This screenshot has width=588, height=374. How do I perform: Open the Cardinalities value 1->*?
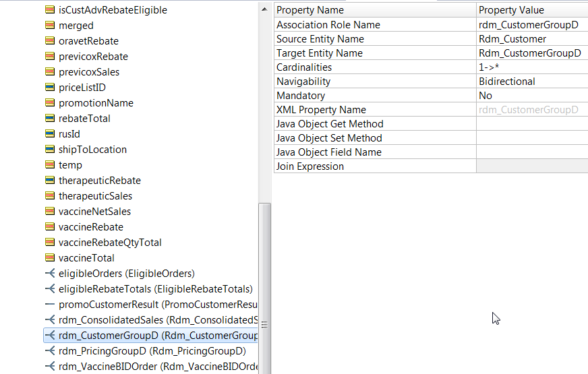[532, 67]
